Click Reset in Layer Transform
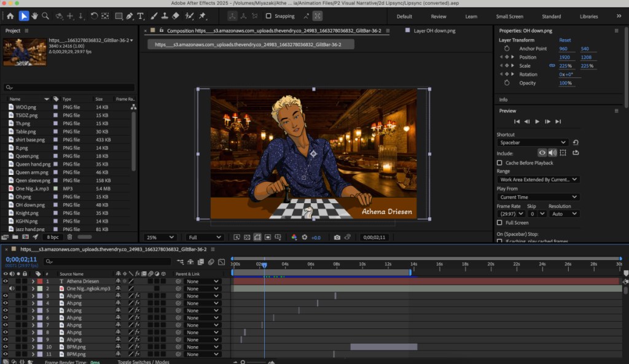629x364 pixels. (565, 40)
